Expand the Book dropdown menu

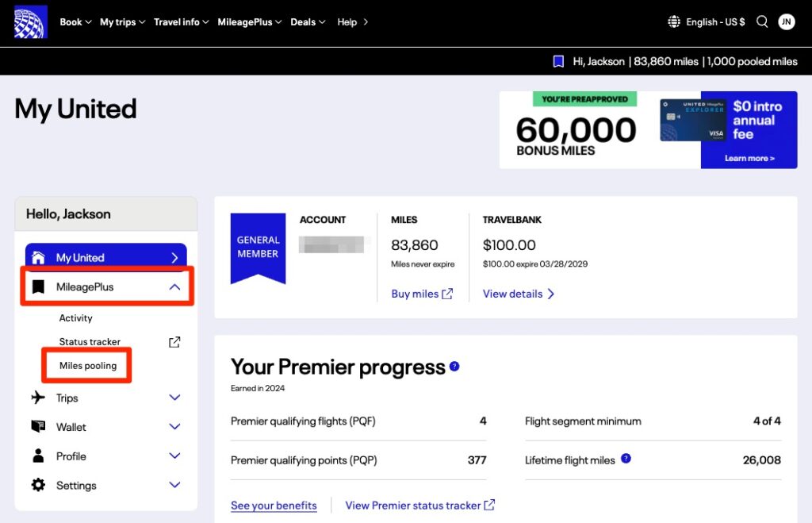[75, 21]
